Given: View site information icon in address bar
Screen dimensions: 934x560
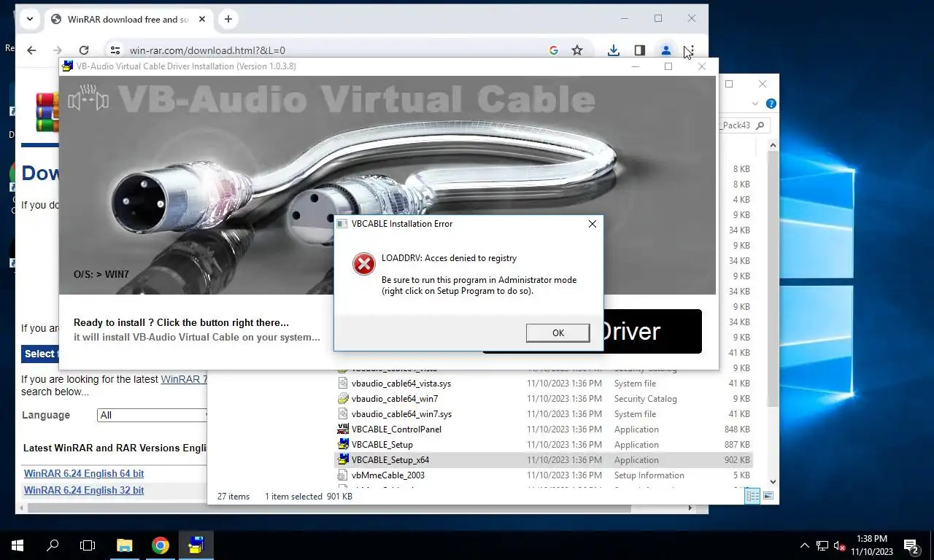Looking at the screenshot, I should click(x=115, y=50).
